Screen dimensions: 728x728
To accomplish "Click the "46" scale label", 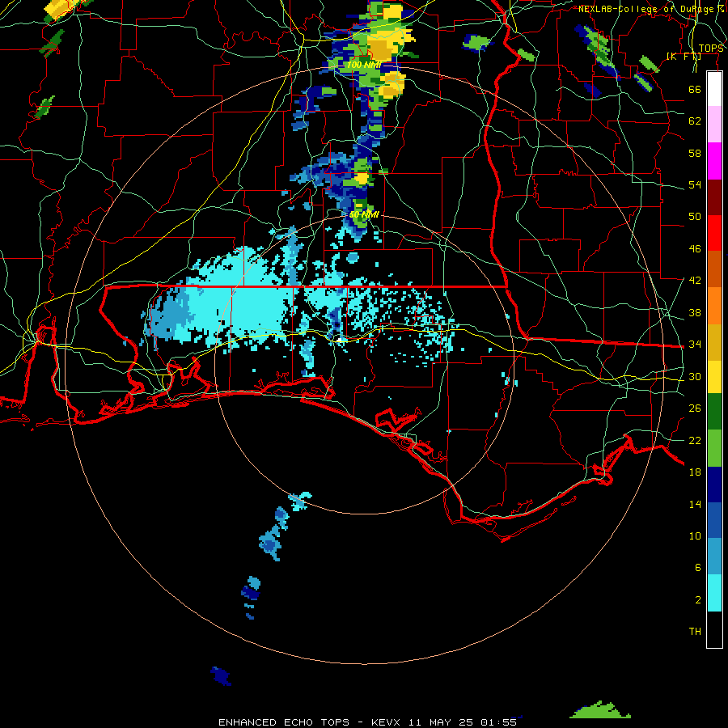I will click(x=695, y=249).
